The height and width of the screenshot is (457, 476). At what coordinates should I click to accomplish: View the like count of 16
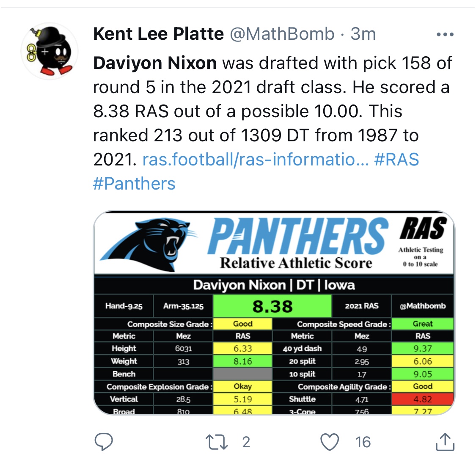point(363,442)
